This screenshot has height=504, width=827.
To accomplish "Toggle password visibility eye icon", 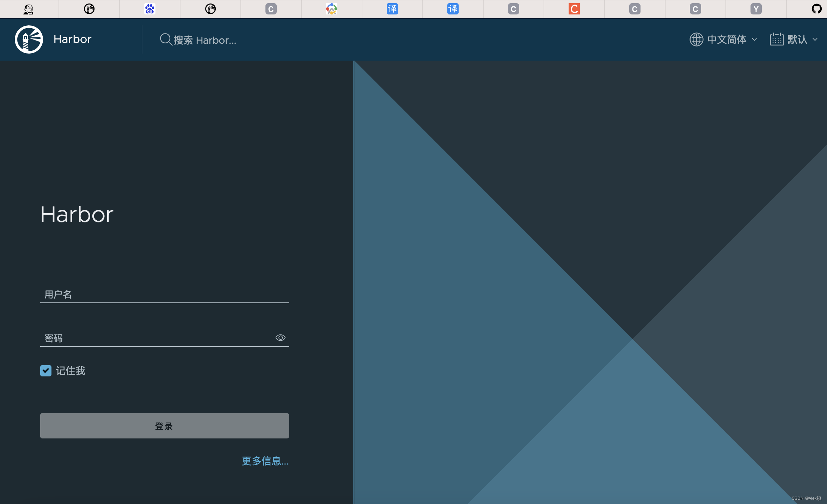I will [280, 338].
